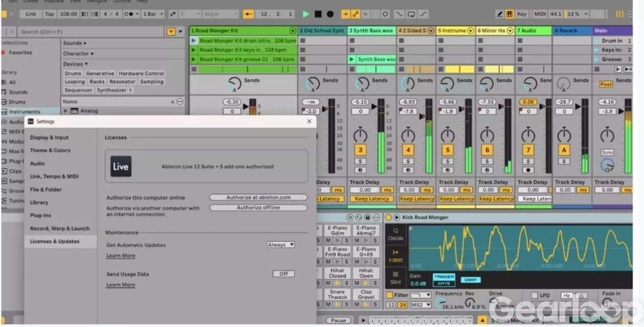Switch Simpler to Slice mode
The width and height of the screenshot is (644, 327).
396,278
